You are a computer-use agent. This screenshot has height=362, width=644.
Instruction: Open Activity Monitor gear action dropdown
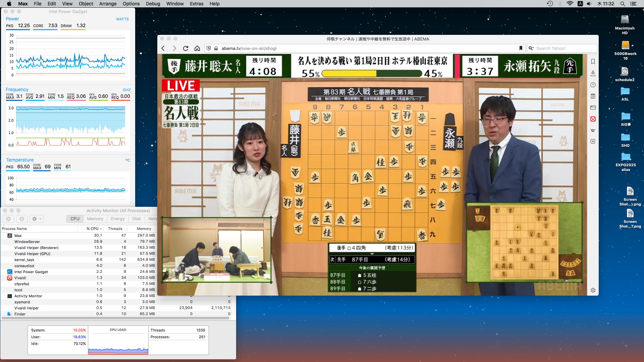[x=37, y=219]
